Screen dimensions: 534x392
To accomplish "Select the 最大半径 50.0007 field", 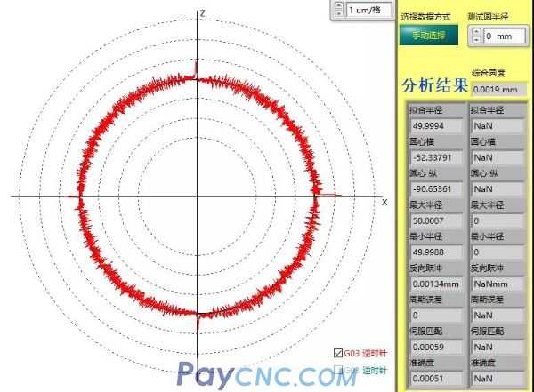I will coord(431,220).
